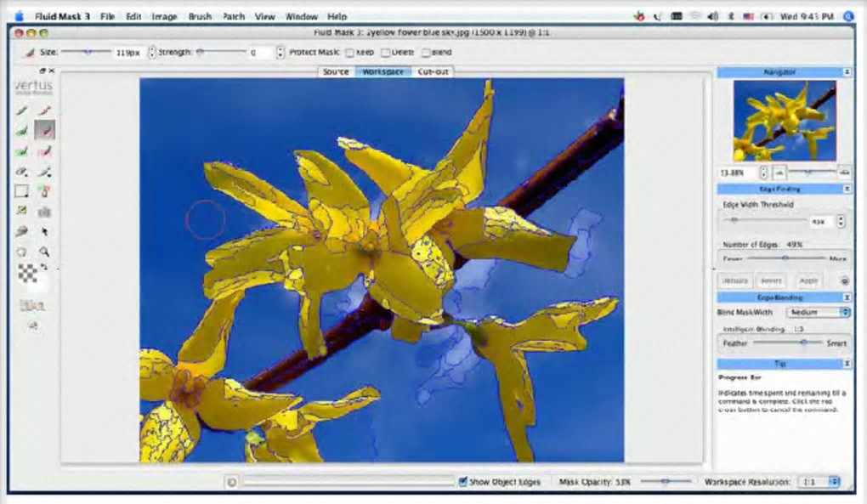Select the green exact keep brush tool
Screen dimensions: 867x504
[x=21, y=110]
